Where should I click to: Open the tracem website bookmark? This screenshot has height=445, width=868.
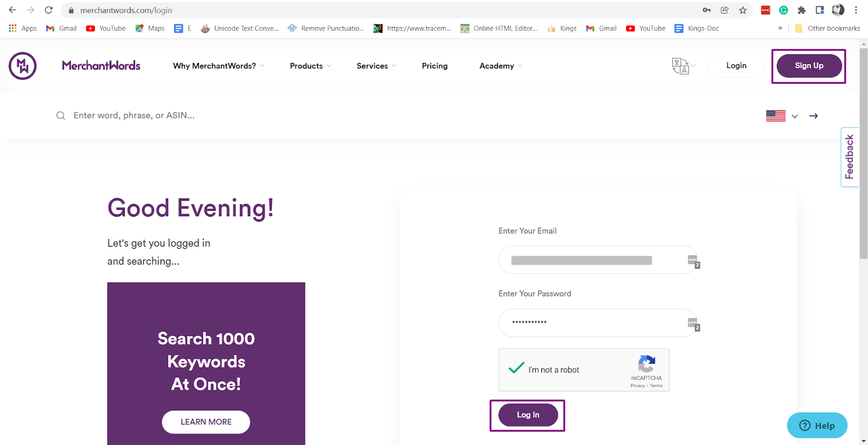tap(413, 28)
